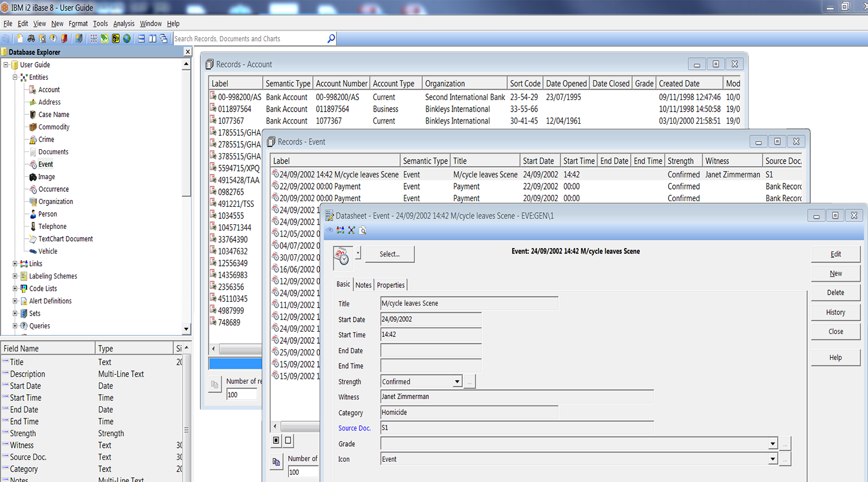The height and width of the screenshot is (482, 868).
Task: Click the red book toolbar icon
Action: point(64,39)
